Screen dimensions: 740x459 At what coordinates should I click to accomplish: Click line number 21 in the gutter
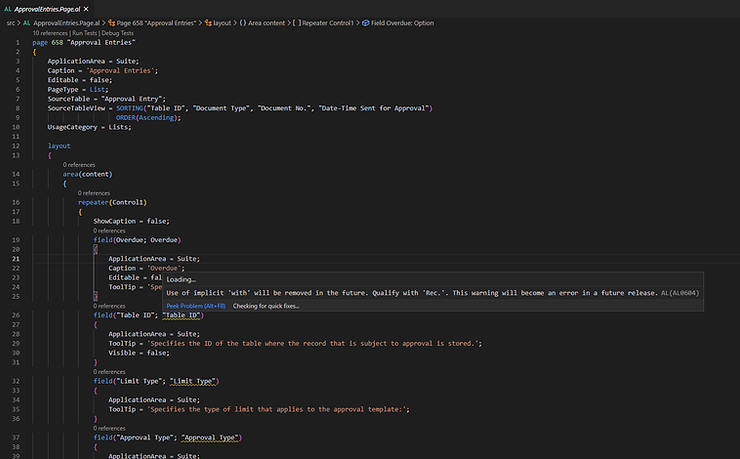pos(16,259)
